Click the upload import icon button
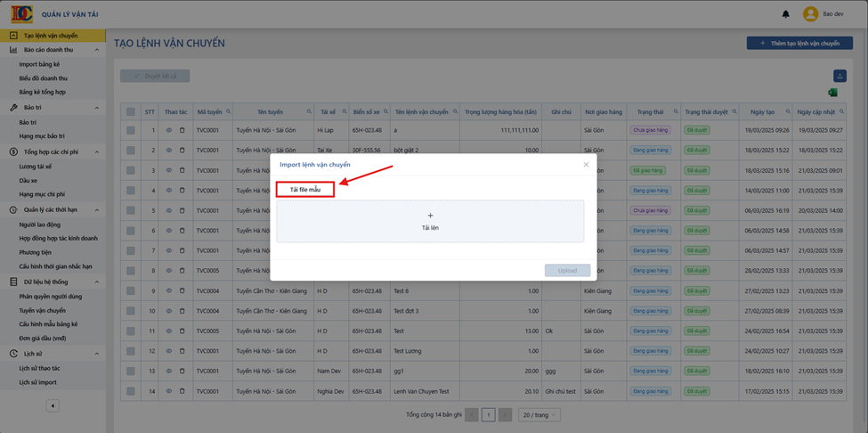 [840, 77]
